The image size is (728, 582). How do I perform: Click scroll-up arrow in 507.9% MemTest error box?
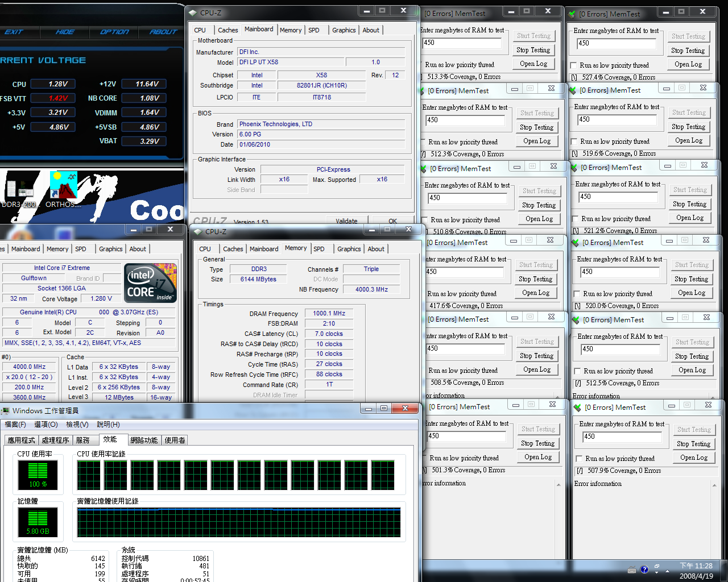(714, 485)
